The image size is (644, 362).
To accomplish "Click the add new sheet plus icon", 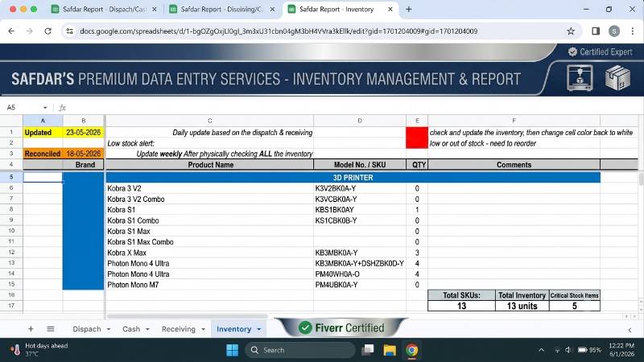I will pos(31,329).
